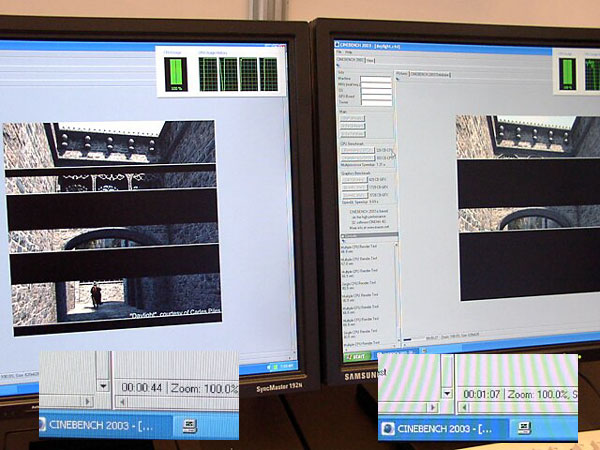Click the MHz real freq input field
600x450 pixels.
376,85
